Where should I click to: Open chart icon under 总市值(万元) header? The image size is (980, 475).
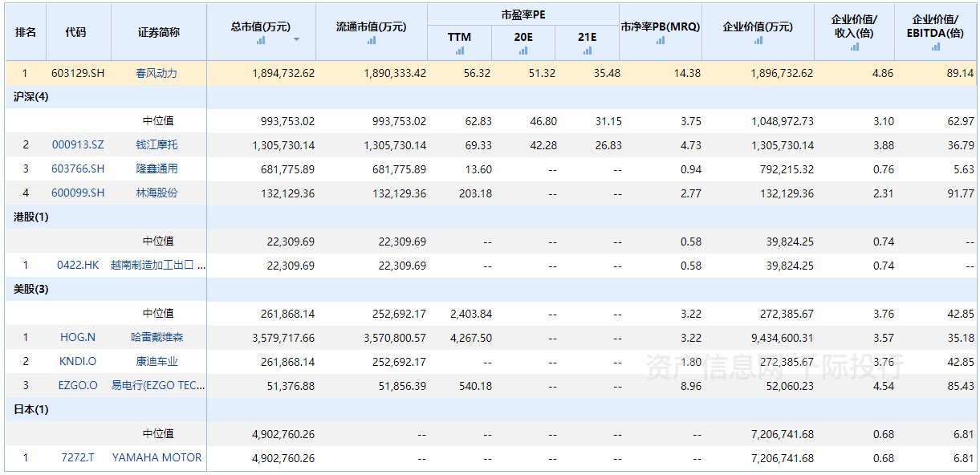pyautogui.click(x=261, y=40)
